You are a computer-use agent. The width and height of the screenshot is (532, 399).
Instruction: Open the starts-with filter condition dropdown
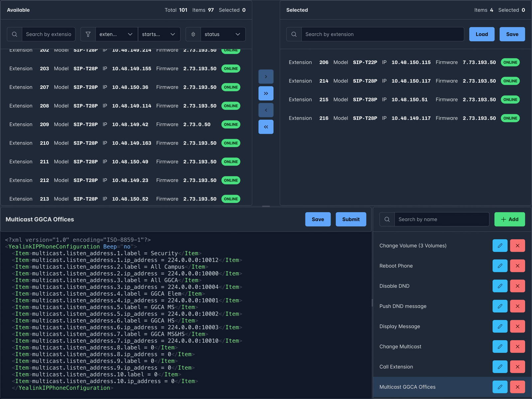pos(159,34)
